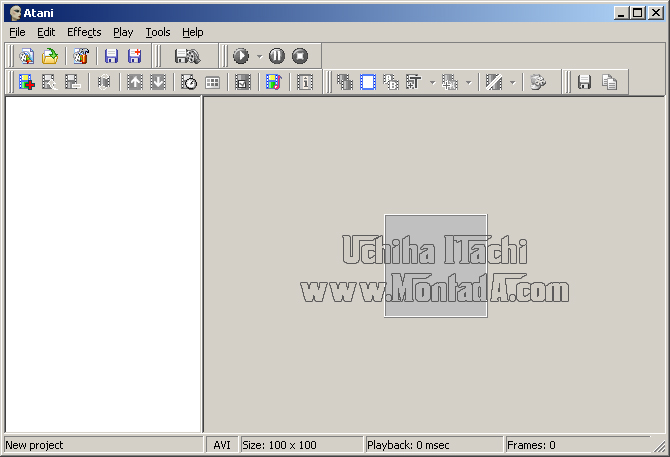Screen dimensions: 670x457
Task: Expand the dropdown arrow left of the diagonal transition icon
Action: (468, 82)
